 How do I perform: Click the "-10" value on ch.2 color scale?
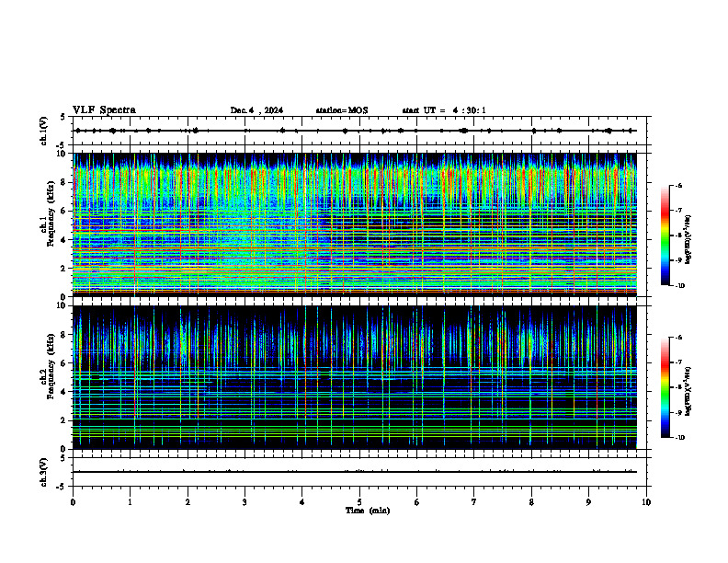tap(679, 438)
